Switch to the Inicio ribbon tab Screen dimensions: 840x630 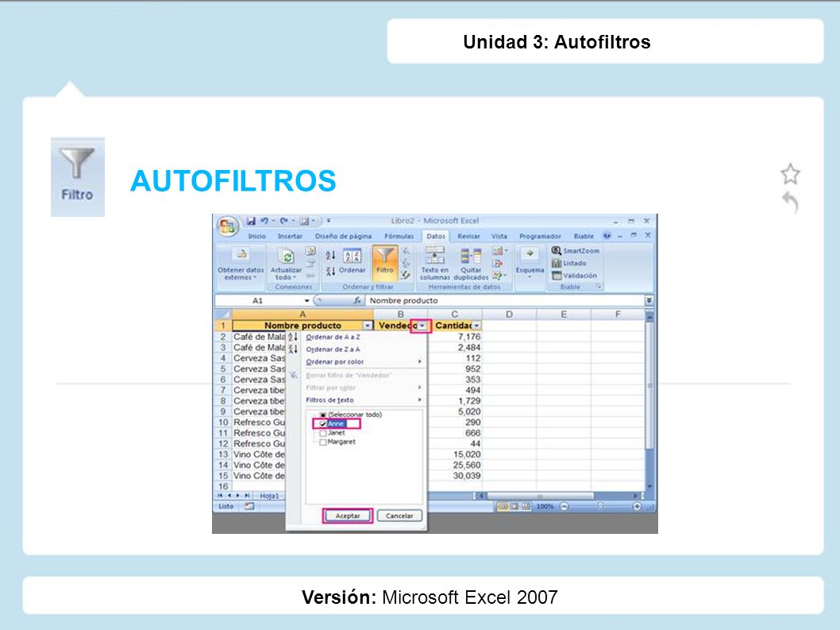[x=256, y=236]
